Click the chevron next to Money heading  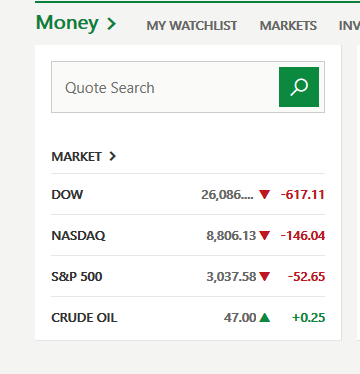click(x=112, y=24)
